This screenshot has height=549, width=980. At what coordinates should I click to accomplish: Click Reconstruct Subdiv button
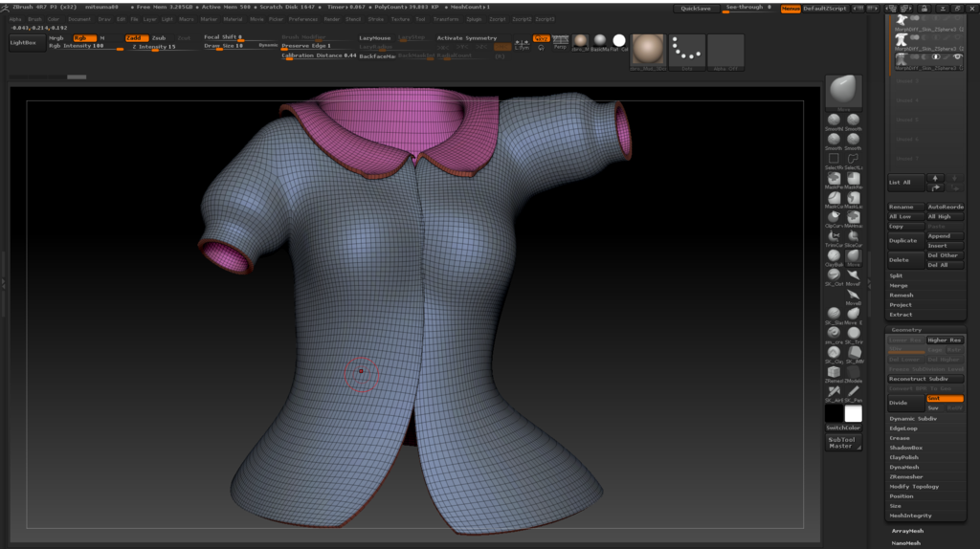tap(925, 379)
